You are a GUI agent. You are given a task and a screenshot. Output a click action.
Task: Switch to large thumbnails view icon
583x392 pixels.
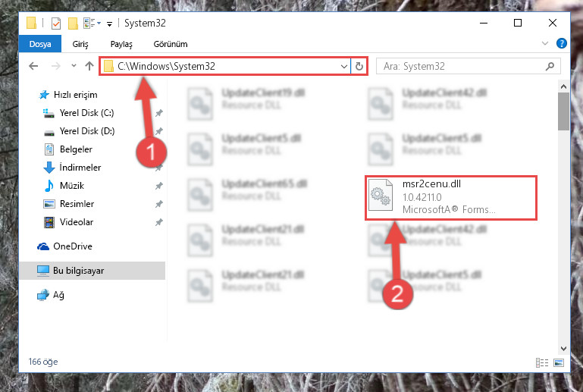point(559,362)
